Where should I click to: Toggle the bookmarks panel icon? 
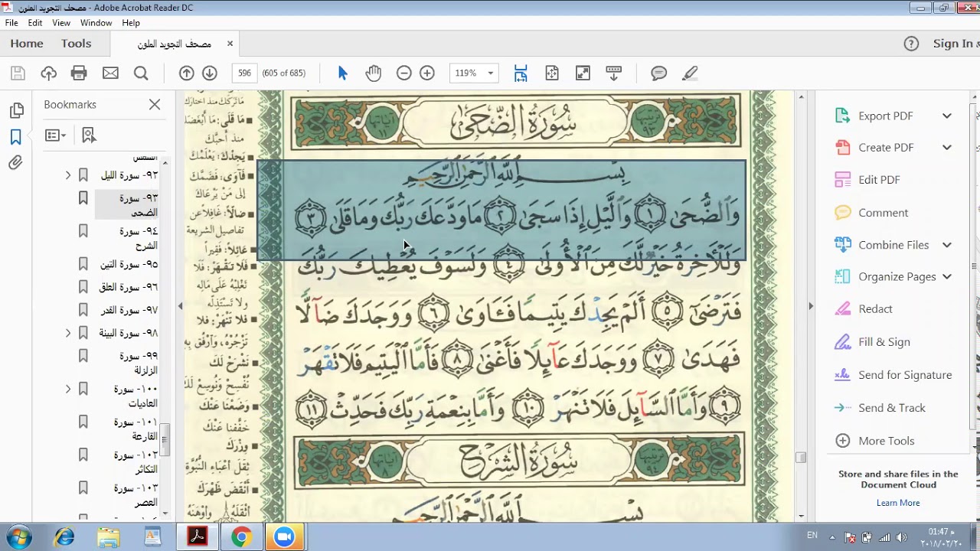coord(16,137)
